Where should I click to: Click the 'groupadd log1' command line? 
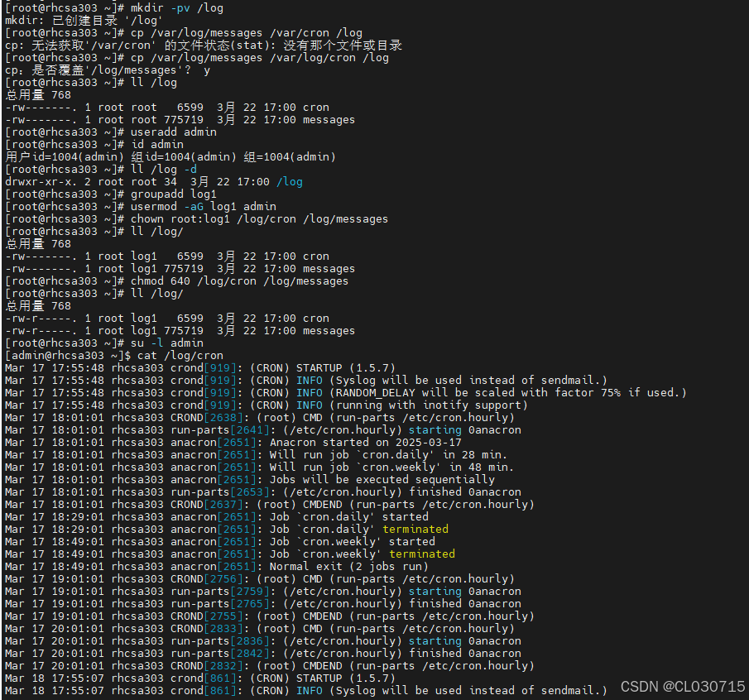click(111, 194)
